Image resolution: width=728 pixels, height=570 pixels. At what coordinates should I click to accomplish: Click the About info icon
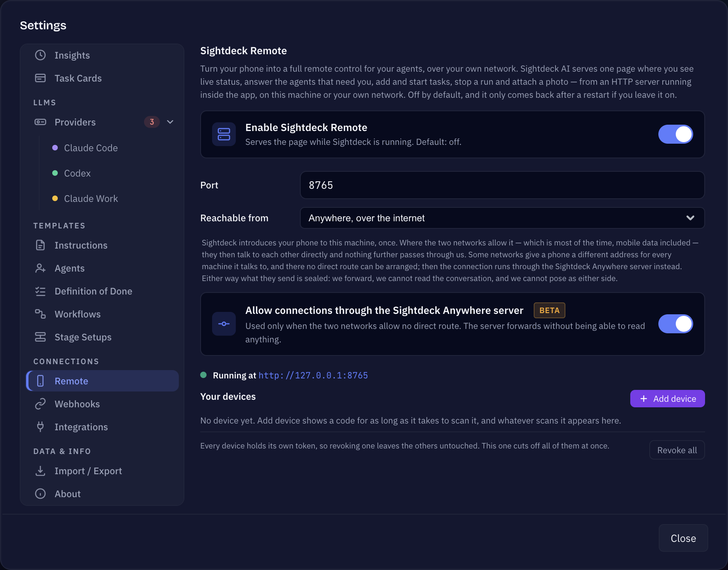40,494
